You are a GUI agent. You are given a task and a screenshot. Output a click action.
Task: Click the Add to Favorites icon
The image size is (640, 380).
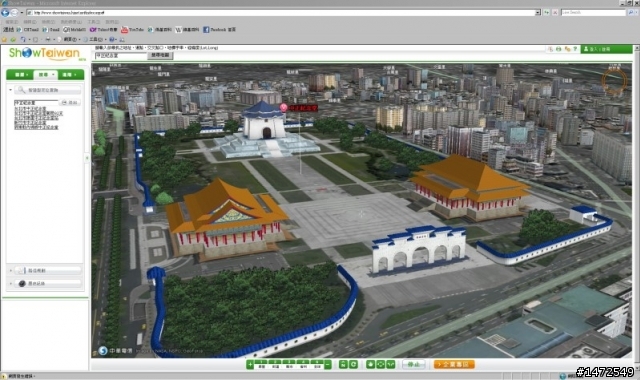click(13, 40)
